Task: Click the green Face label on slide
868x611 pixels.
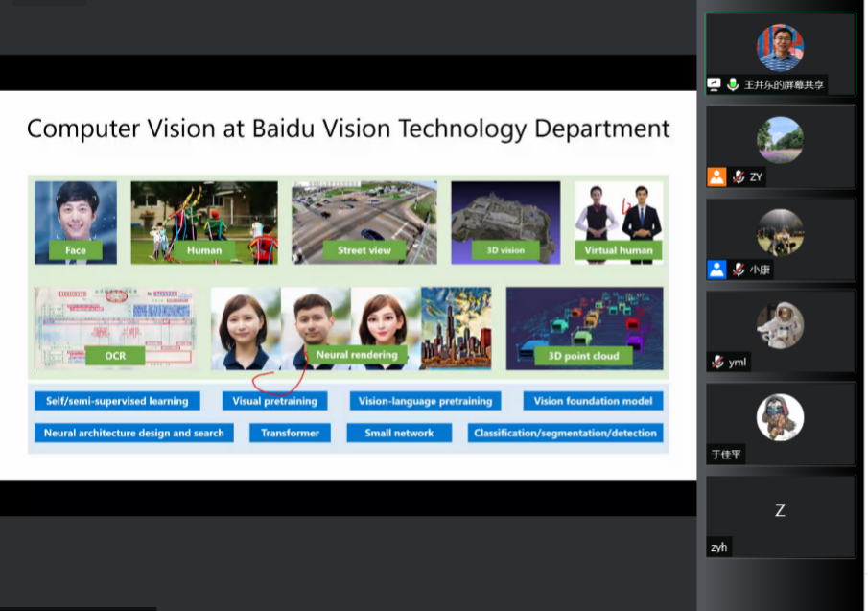Action: [75, 250]
